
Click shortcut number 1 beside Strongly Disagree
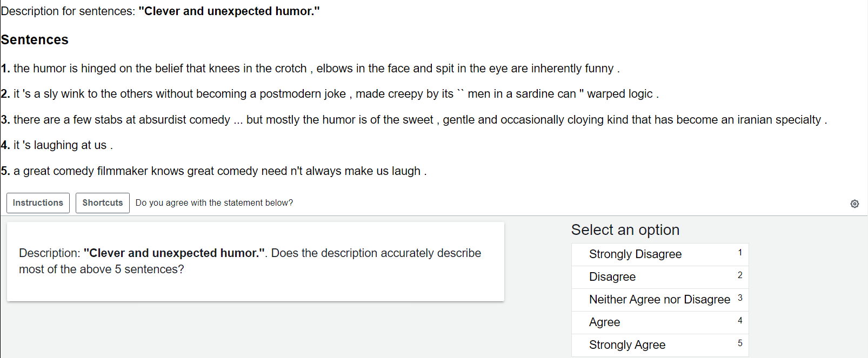point(740,253)
